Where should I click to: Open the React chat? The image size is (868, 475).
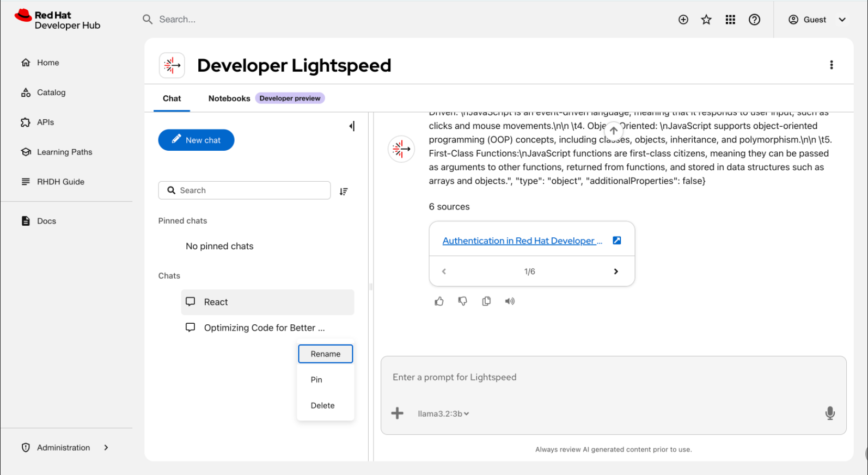tap(267, 302)
